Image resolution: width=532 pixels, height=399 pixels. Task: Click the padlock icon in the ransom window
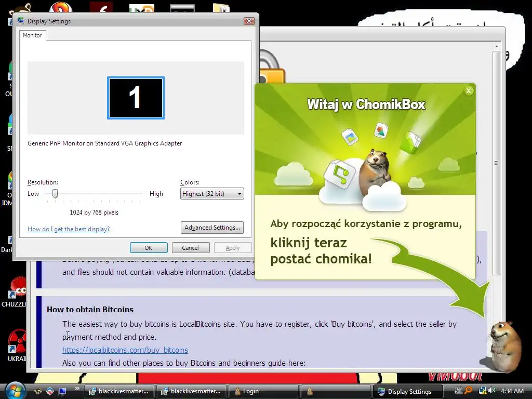[272, 67]
